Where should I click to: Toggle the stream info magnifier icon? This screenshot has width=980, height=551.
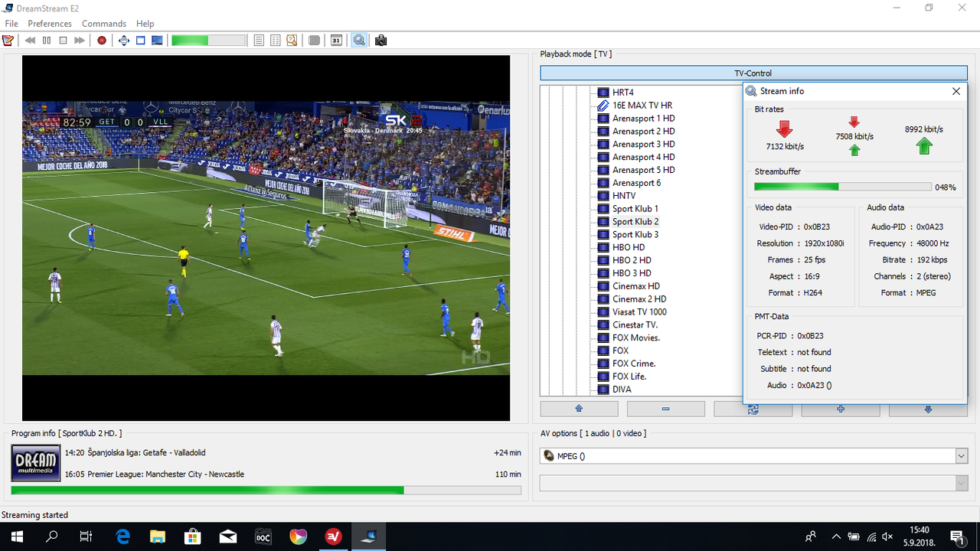coord(358,41)
